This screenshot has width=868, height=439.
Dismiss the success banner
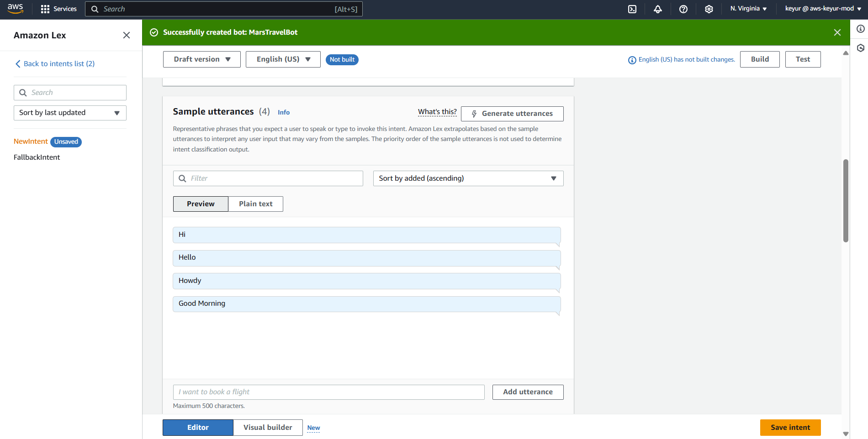(837, 32)
